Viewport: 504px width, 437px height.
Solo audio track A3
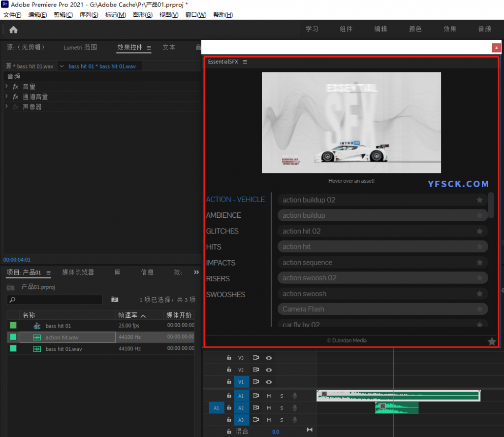282,420
